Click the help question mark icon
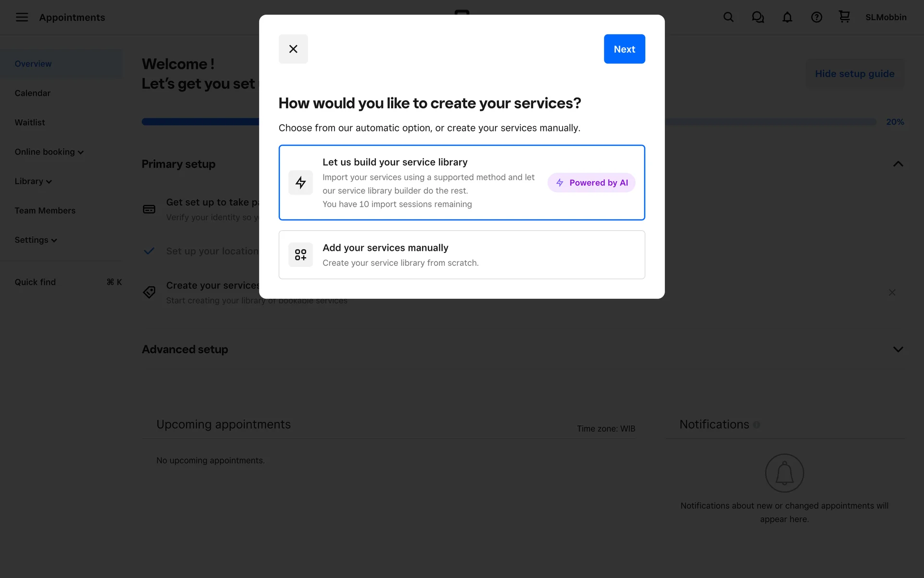 pyautogui.click(x=816, y=17)
